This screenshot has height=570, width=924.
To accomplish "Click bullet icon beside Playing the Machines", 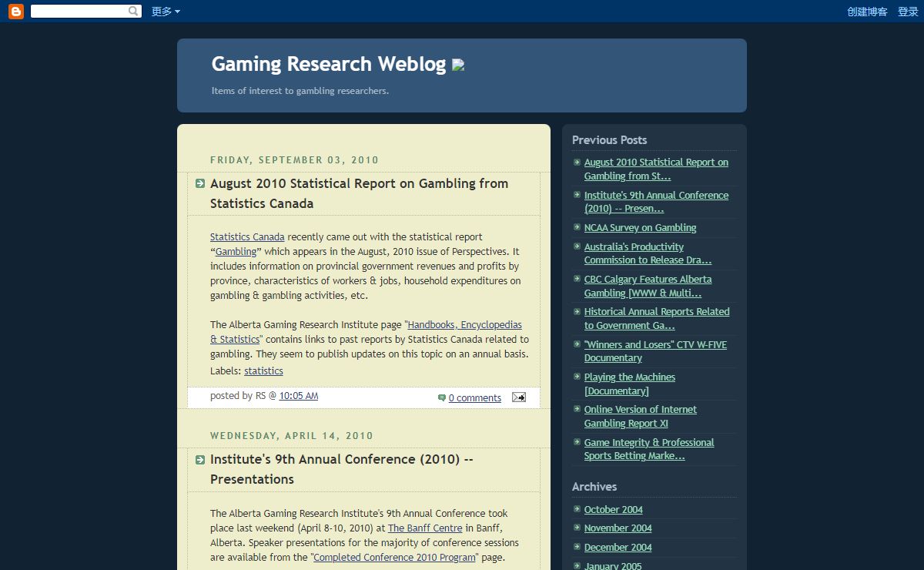I will (x=577, y=377).
